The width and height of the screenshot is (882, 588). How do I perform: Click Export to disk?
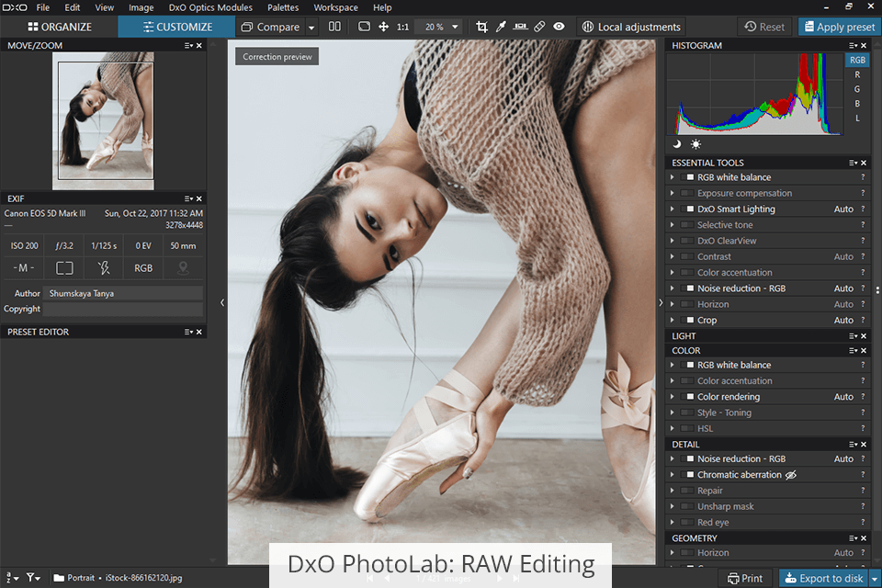(x=823, y=579)
